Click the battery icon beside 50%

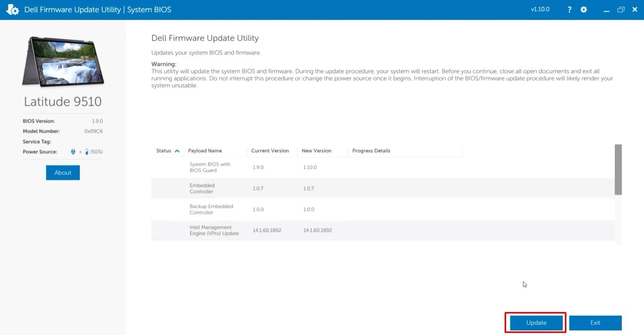[x=87, y=152]
